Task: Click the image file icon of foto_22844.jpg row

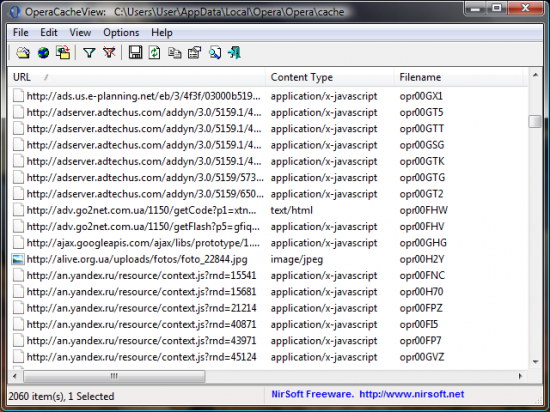Action: tap(18, 259)
